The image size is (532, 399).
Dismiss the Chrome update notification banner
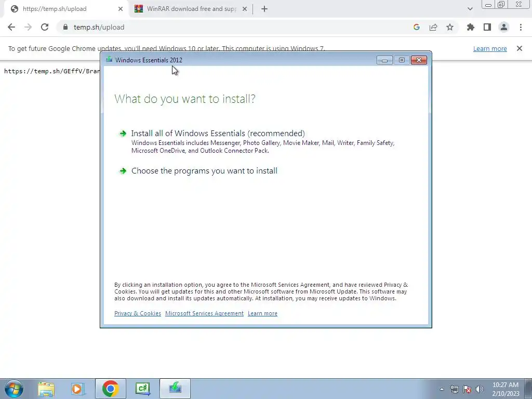tap(520, 48)
